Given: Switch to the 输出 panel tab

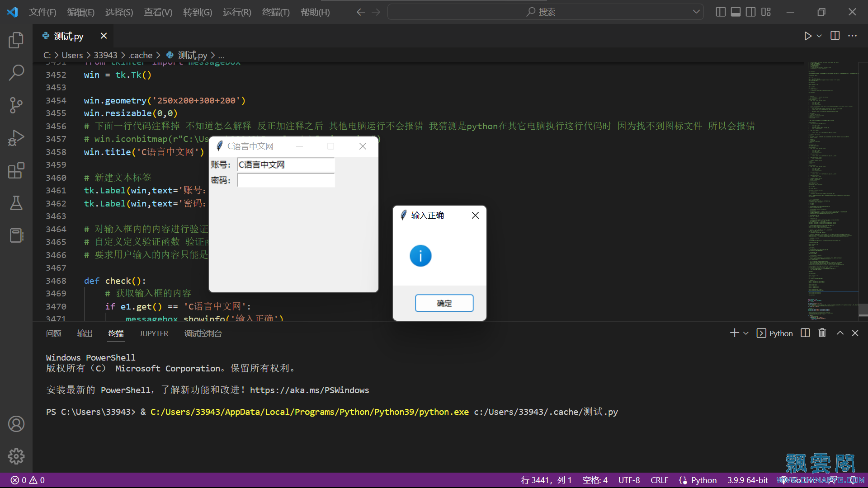Looking at the screenshot, I should pos(85,333).
